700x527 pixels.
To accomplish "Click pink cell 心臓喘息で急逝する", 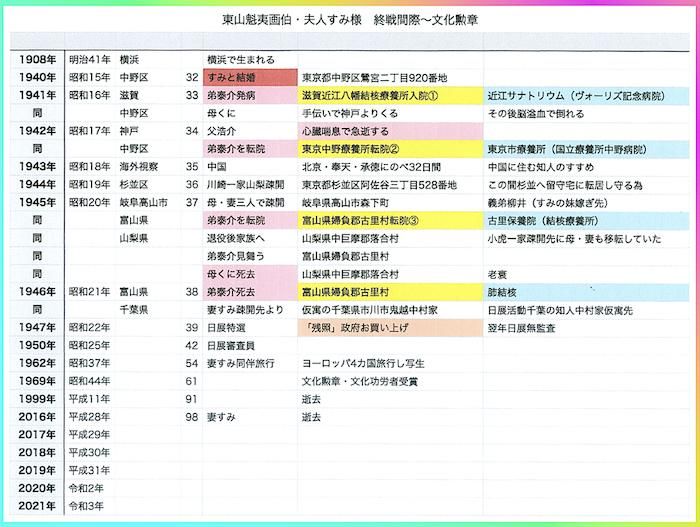I will tap(391, 131).
